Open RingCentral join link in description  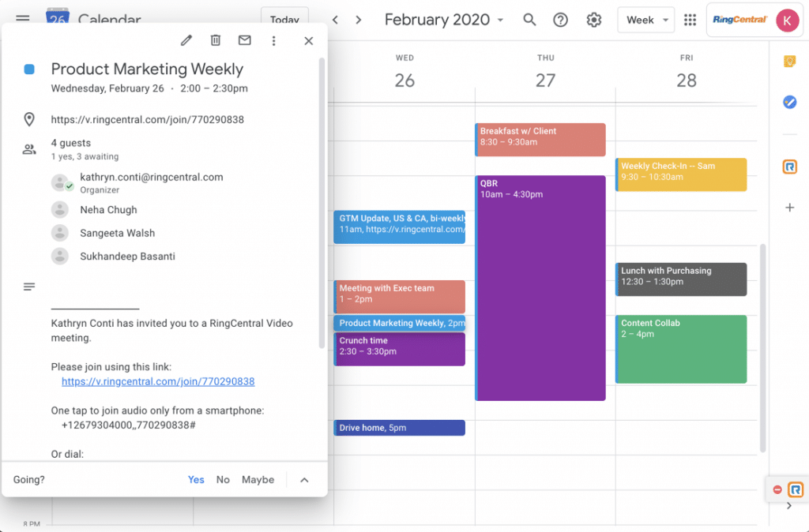pos(158,381)
